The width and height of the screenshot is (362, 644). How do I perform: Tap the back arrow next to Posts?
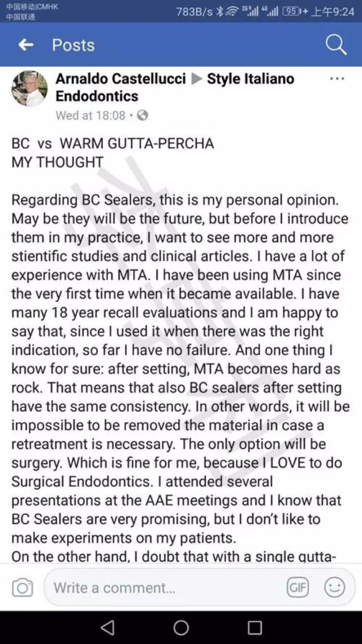[26, 45]
